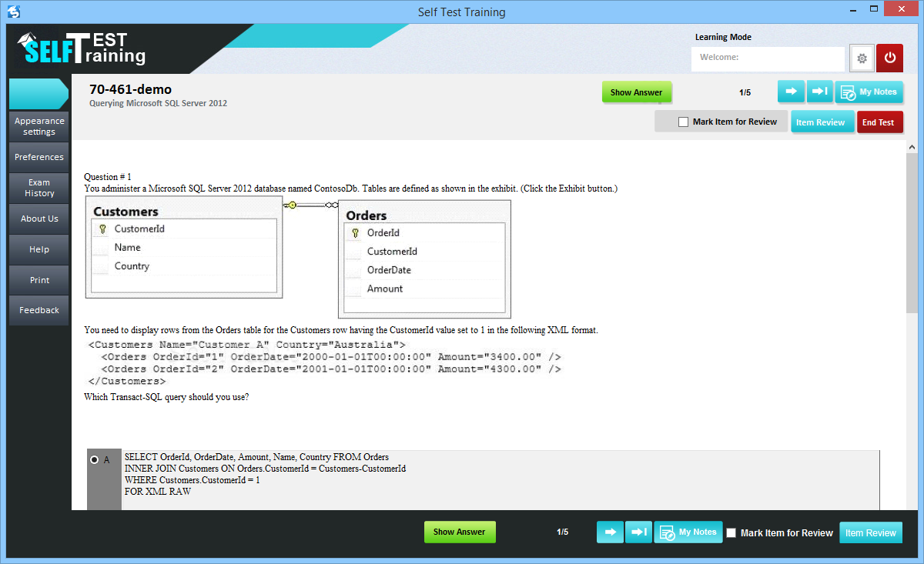Click the relationship connector key symbol
The height and width of the screenshot is (564, 924).
(x=291, y=205)
